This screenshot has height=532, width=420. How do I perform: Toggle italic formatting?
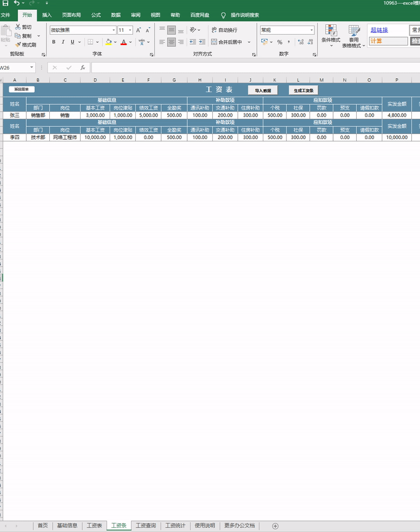(x=63, y=42)
